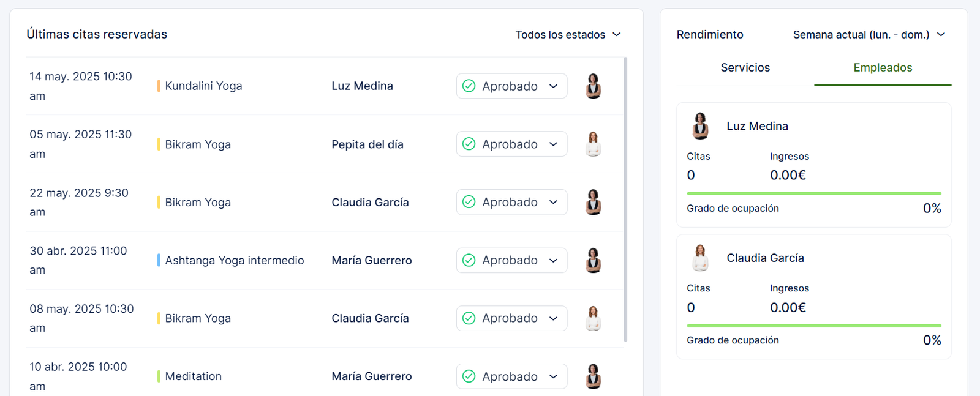Change Aprobado status for Meditation appointment
Screen dimensions: 980x396
coord(511,376)
